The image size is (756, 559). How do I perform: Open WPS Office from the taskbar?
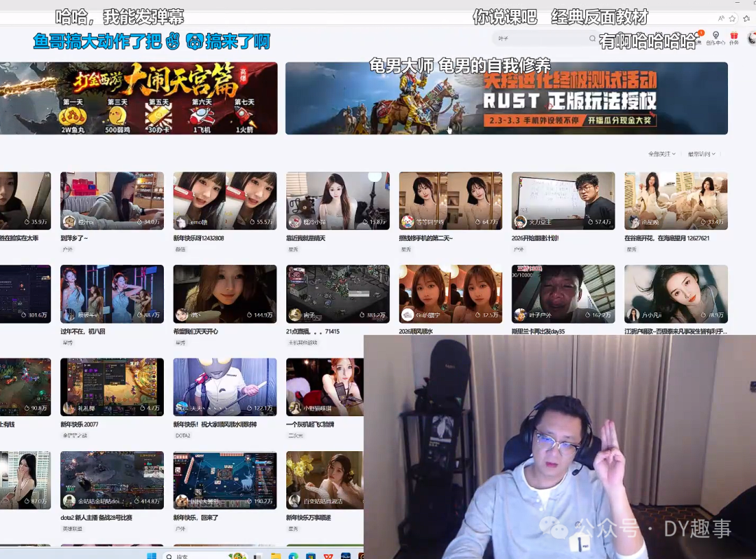328,556
